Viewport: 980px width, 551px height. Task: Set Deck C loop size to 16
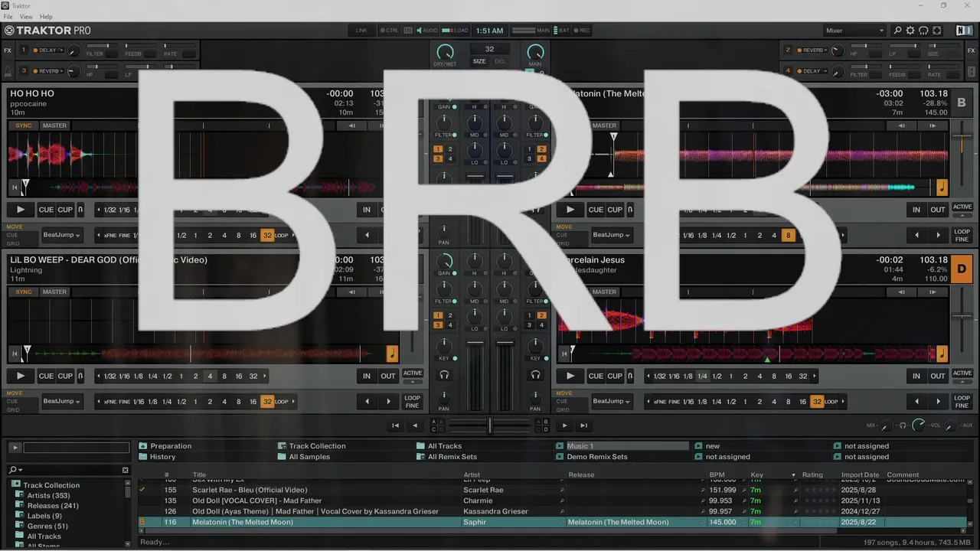click(x=239, y=376)
